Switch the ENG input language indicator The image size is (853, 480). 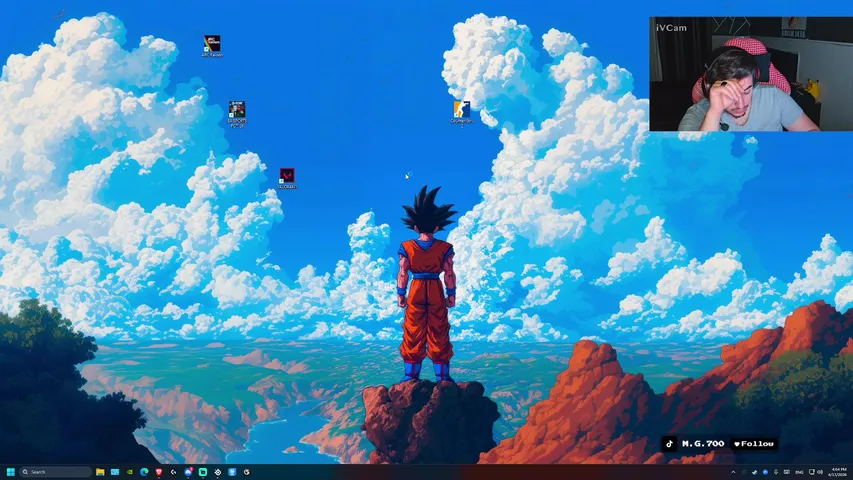point(799,472)
